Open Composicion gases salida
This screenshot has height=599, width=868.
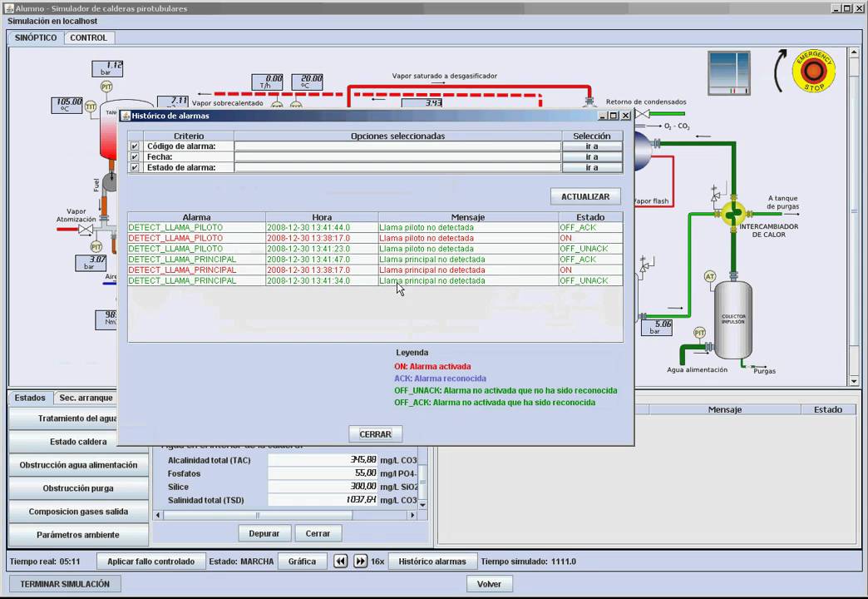coord(79,512)
